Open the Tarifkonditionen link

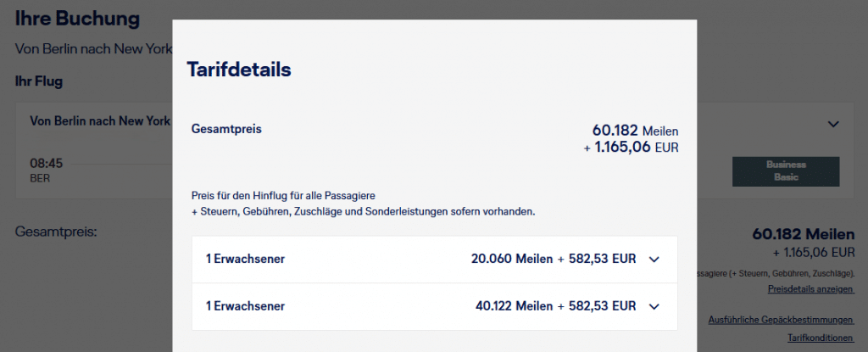click(x=821, y=338)
